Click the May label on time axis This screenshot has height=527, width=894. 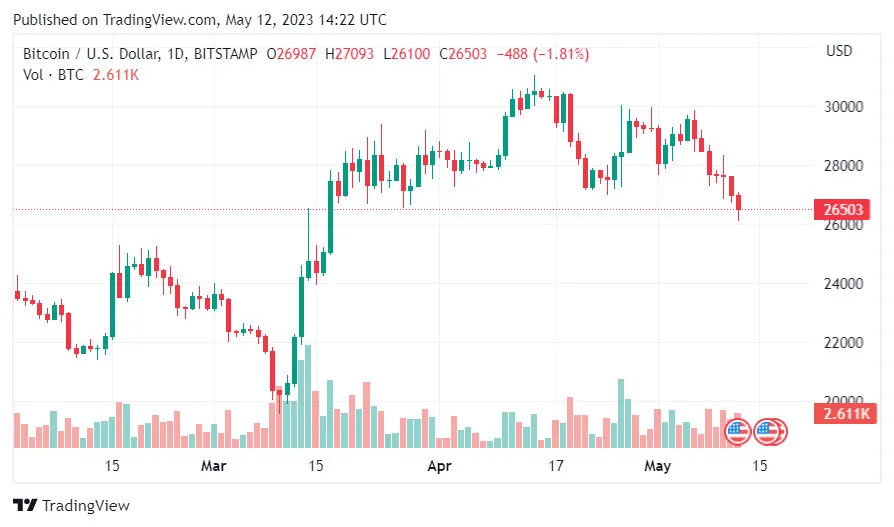click(657, 466)
